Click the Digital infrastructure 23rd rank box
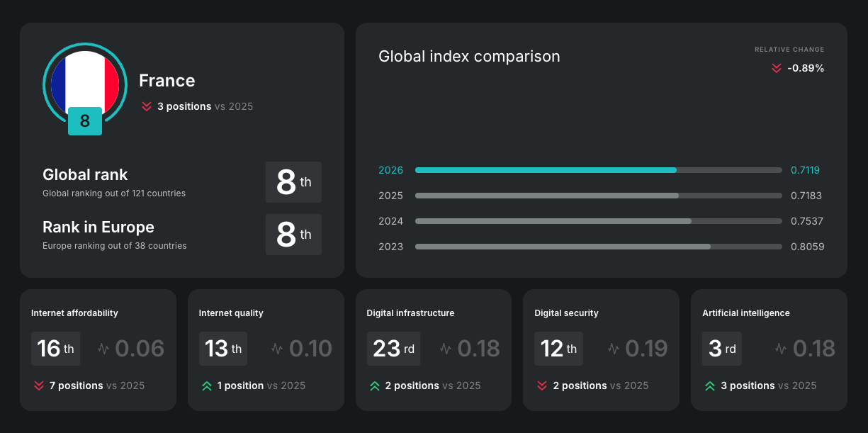 (x=393, y=349)
